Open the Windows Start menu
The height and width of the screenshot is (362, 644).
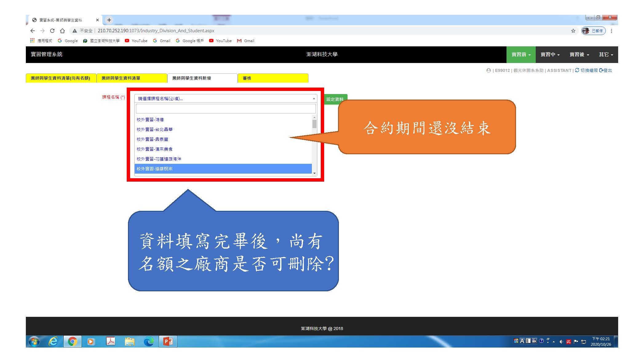tap(34, 341)
